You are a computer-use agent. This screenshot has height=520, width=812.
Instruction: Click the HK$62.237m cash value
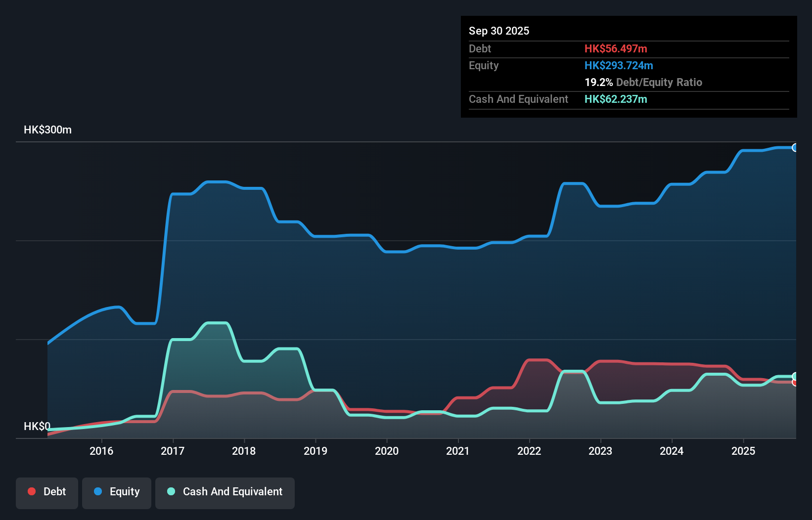tap(616, 99)
